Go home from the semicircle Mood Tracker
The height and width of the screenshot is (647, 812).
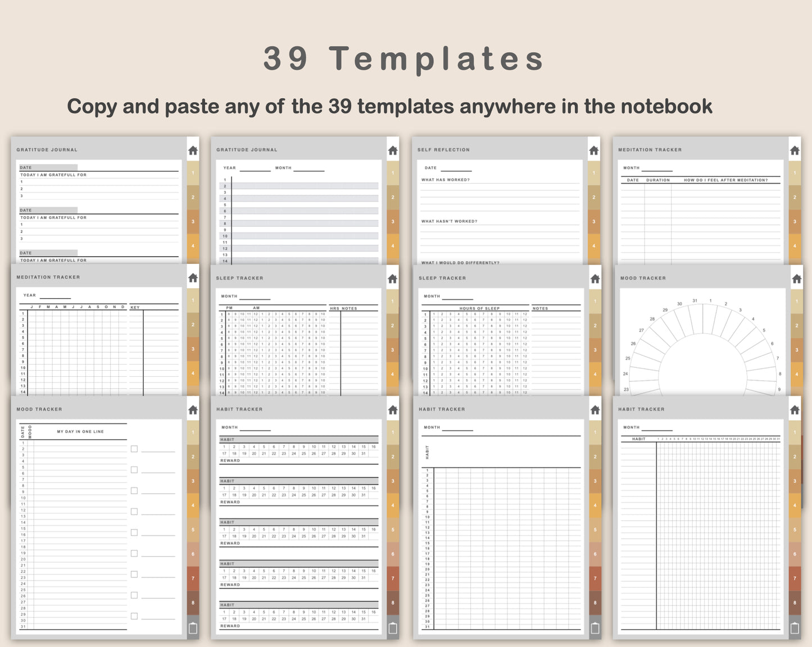796,279
